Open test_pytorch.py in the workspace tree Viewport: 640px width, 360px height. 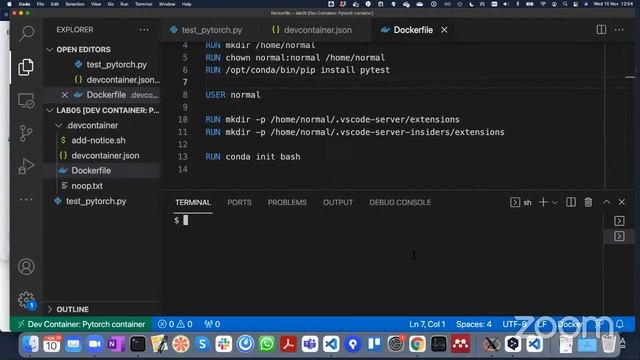click(x=102, y=201)
